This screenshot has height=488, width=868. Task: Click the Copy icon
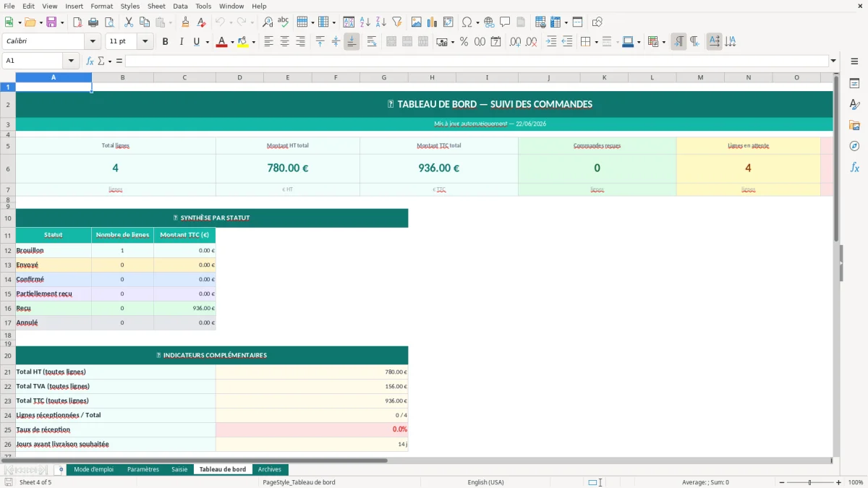tap(145, 22)
